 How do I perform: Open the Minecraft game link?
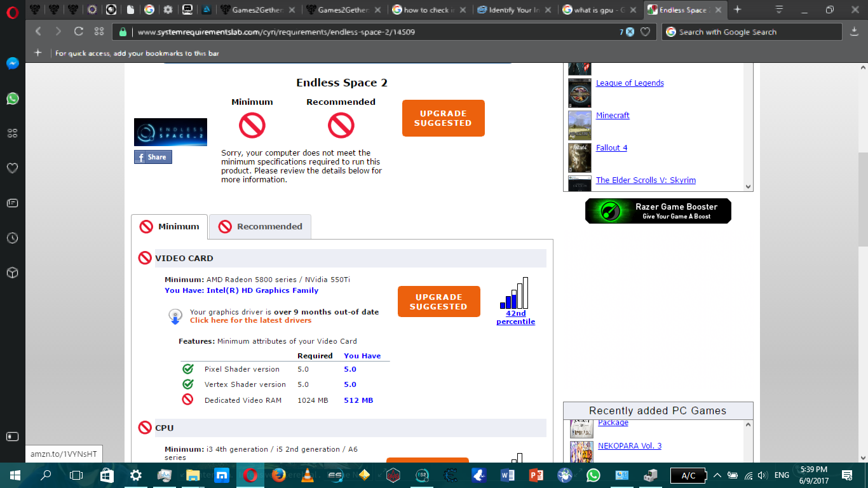[x=613, y=116]
